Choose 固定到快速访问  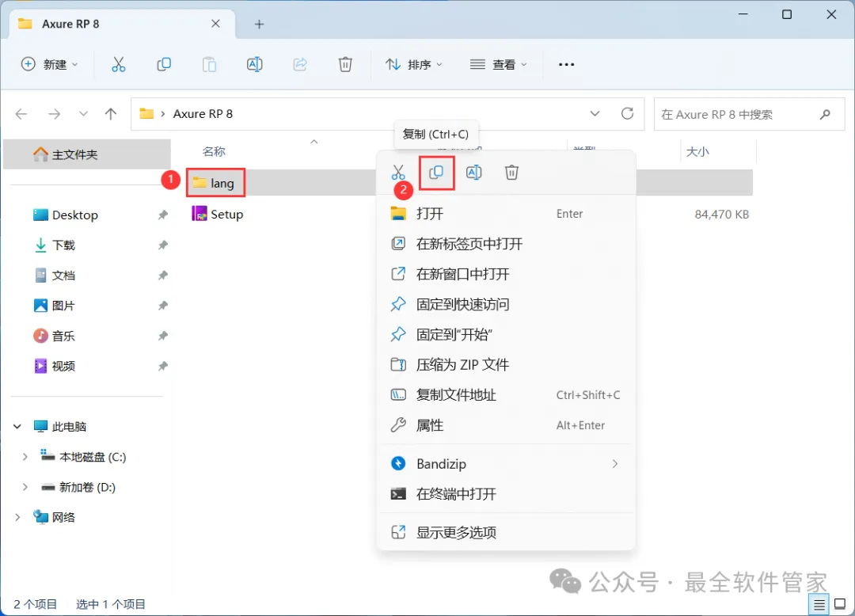506,304
